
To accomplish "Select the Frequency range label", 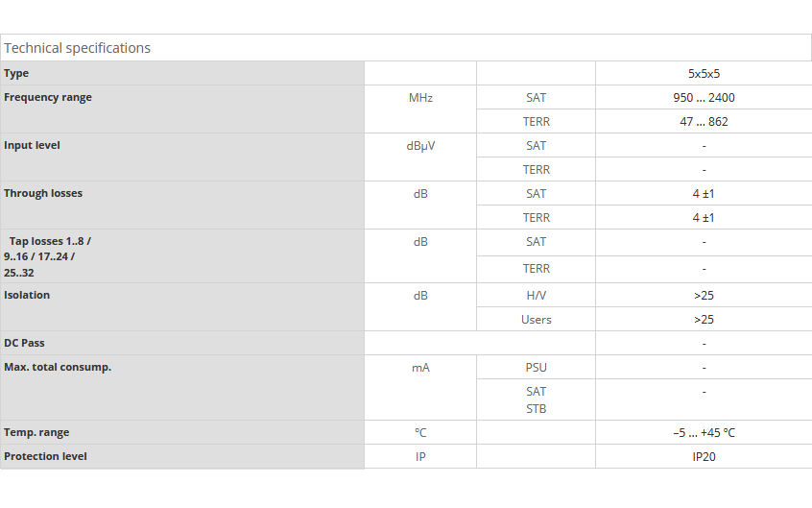I will 48,97.
